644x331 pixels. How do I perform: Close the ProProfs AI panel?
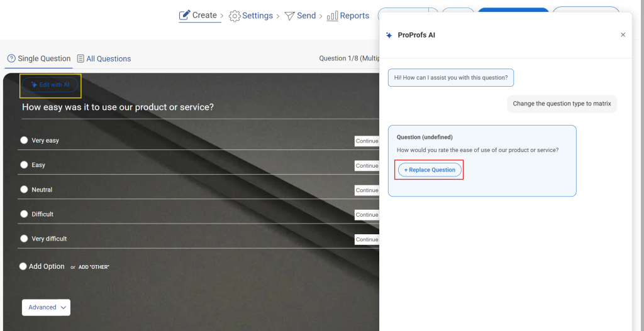click(623, 35)
